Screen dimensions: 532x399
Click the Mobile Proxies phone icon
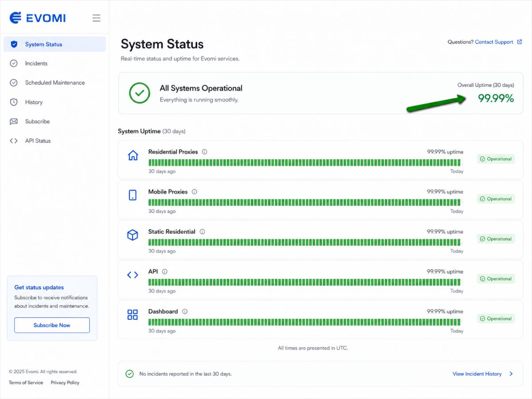click(x=133, y=195)
